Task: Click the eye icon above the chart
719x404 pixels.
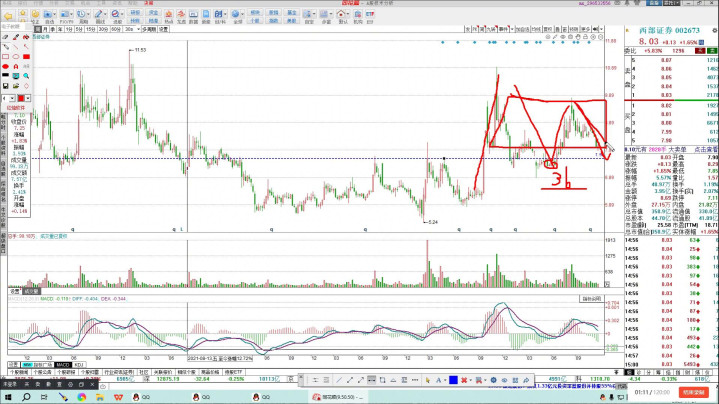Action: click(563, 37)
